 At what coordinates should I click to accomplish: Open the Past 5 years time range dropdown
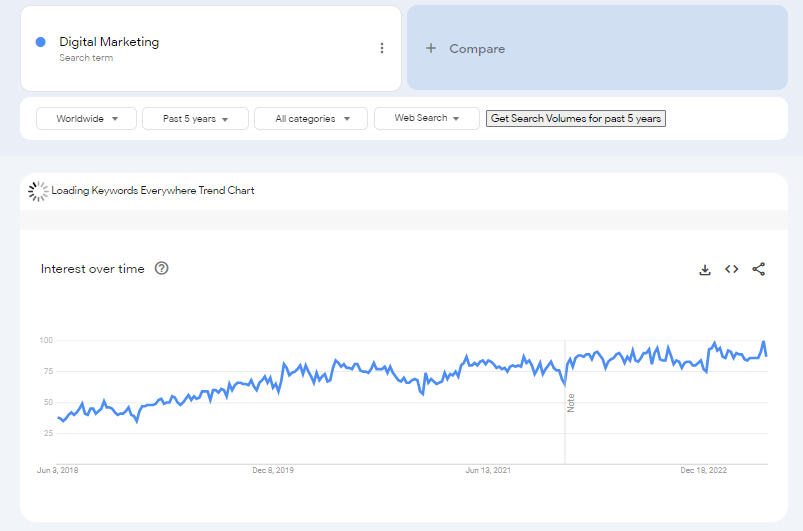coord(196,118)
